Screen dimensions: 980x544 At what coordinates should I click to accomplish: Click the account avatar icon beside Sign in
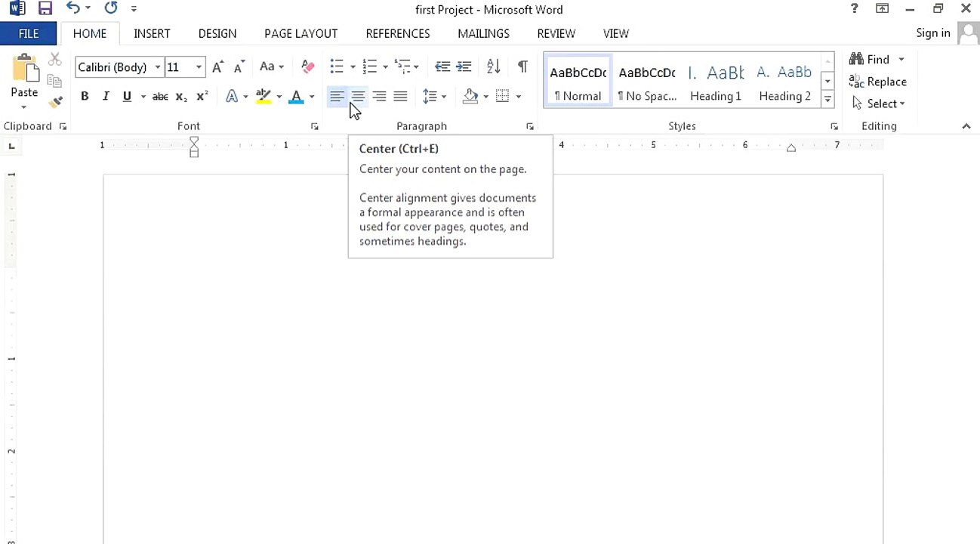(968, 33)
